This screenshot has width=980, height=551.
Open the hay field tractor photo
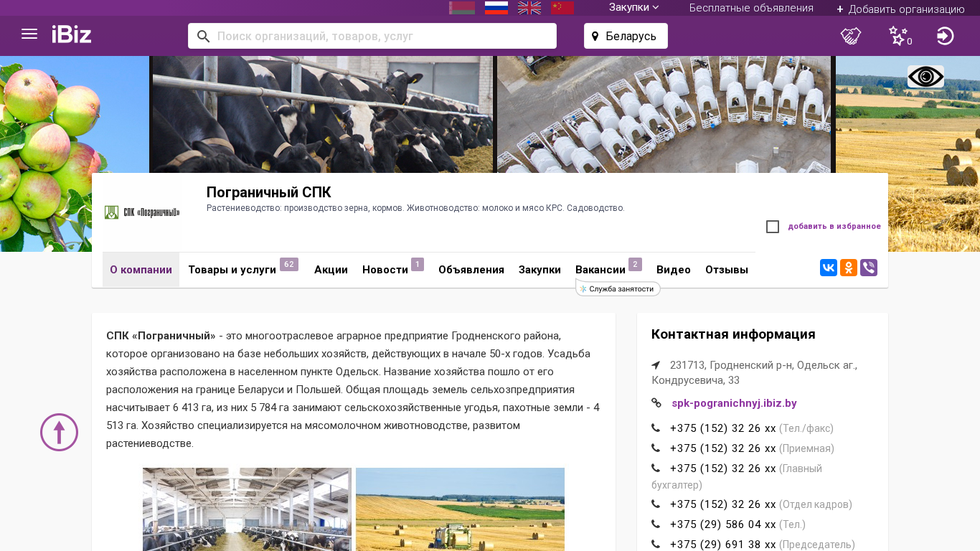click(460, 509)
